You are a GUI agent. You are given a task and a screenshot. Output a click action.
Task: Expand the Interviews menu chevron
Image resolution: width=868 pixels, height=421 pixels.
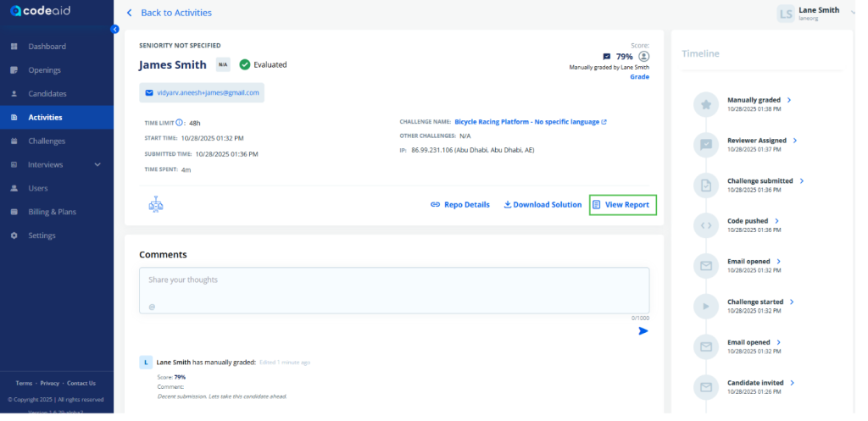pos(97,164)
